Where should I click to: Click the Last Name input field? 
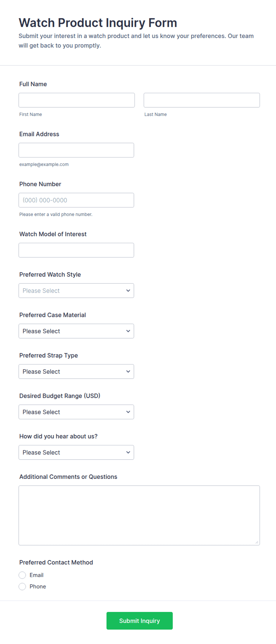pos(202,100)
